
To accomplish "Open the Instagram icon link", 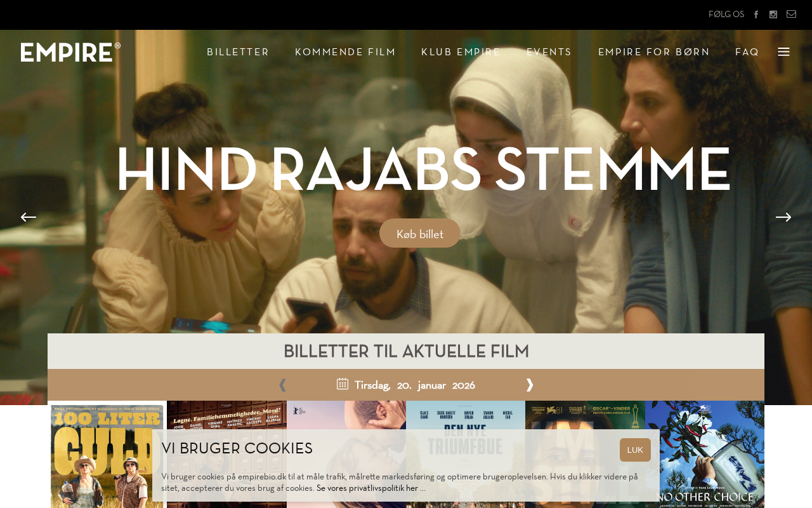I will click(773, 15).
